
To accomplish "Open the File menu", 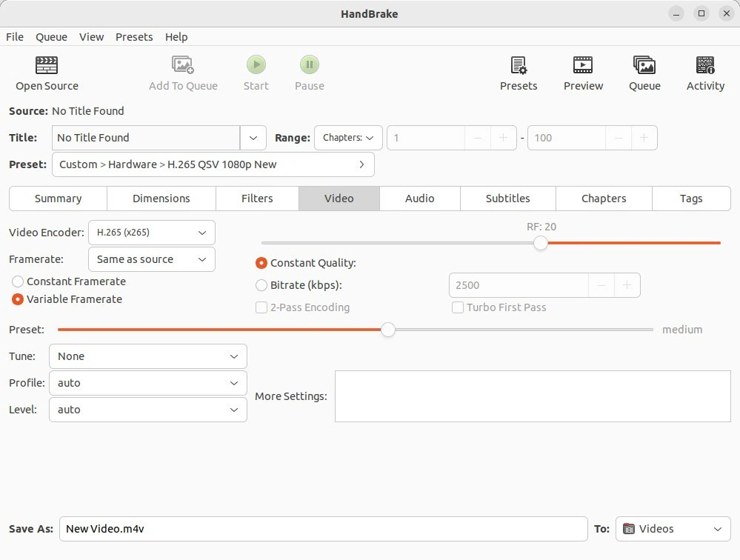I will [x=15, y=37].
